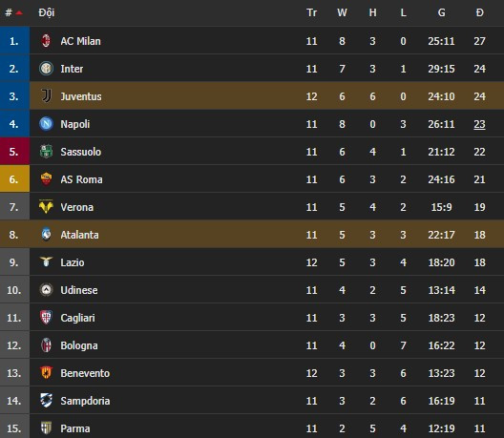Click the Inter club crest
This screenshot has height=438, width=504.
coord(46,69)
